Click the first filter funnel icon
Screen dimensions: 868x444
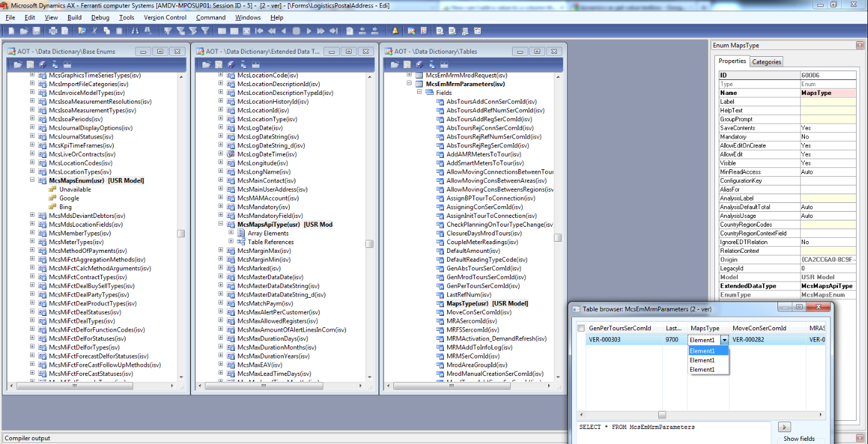pyautogui.click(x=168, y=31)
